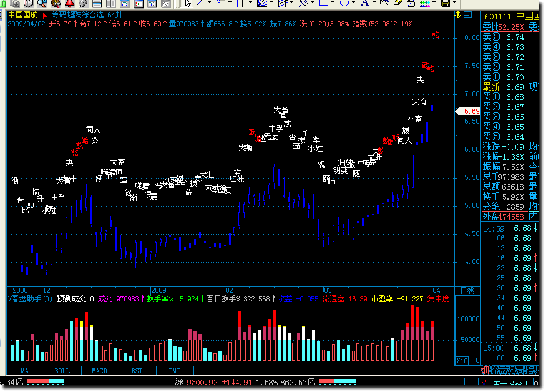The height and width of the screenshot is (392, 546).
Task: Expand the dropdown arrow next to circle tool
Action: (353, 2)
